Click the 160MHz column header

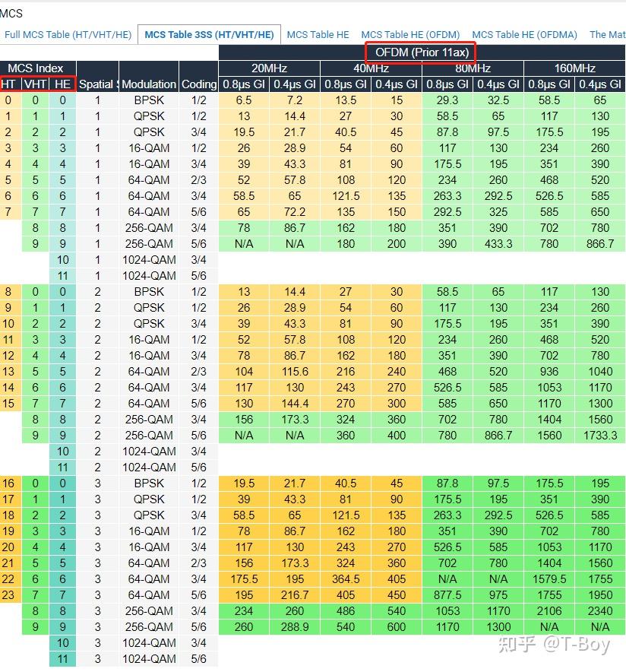tap(574, 68)
